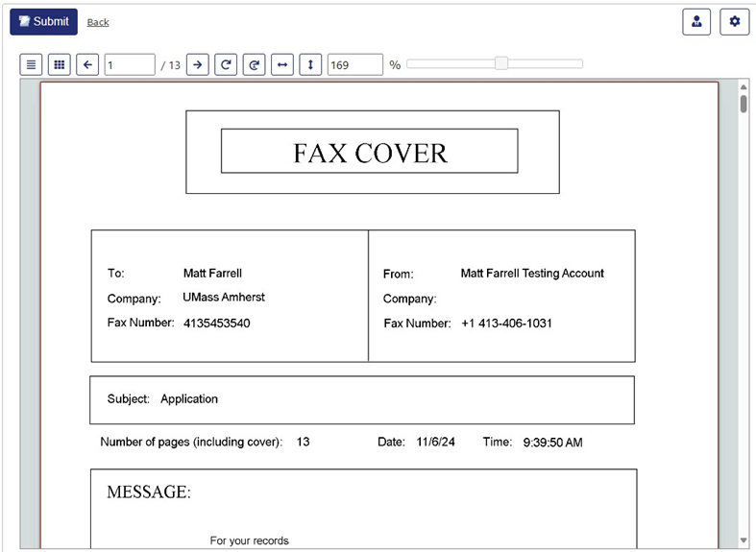This screenshot has width=756, height=552.
Task: Follow the Back link
Action: pyautogui.click(x=98, y=22)
